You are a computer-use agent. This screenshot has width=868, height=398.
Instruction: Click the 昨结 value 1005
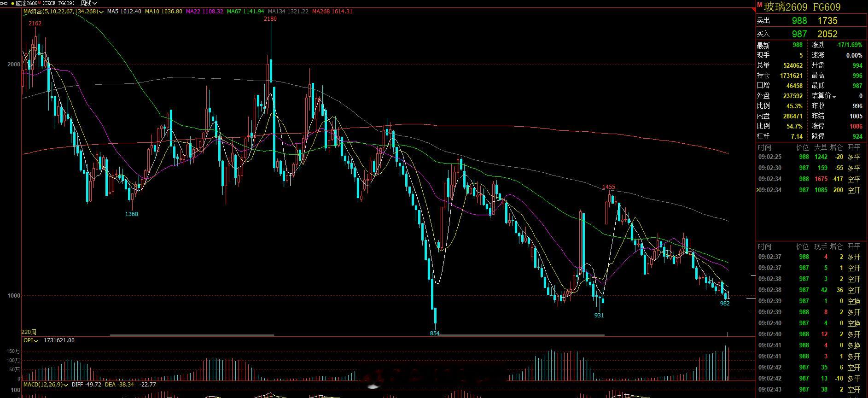(x=856, y=116)
